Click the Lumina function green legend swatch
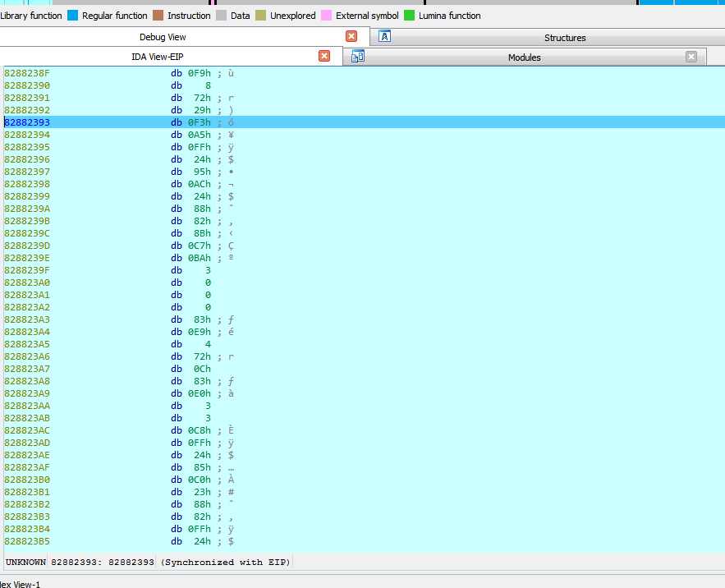This screenshot has width=725, height=588. 409,16
